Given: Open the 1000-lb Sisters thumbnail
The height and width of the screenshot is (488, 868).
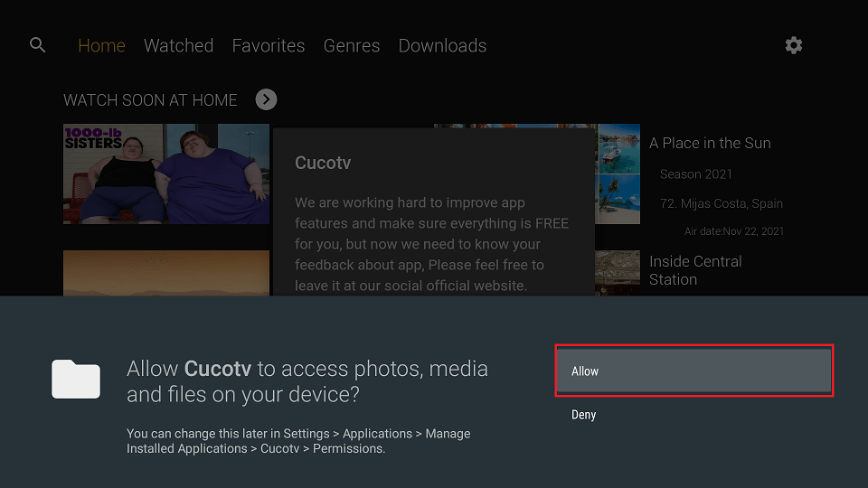Looking at the screenshot, I should coord(166,174).
